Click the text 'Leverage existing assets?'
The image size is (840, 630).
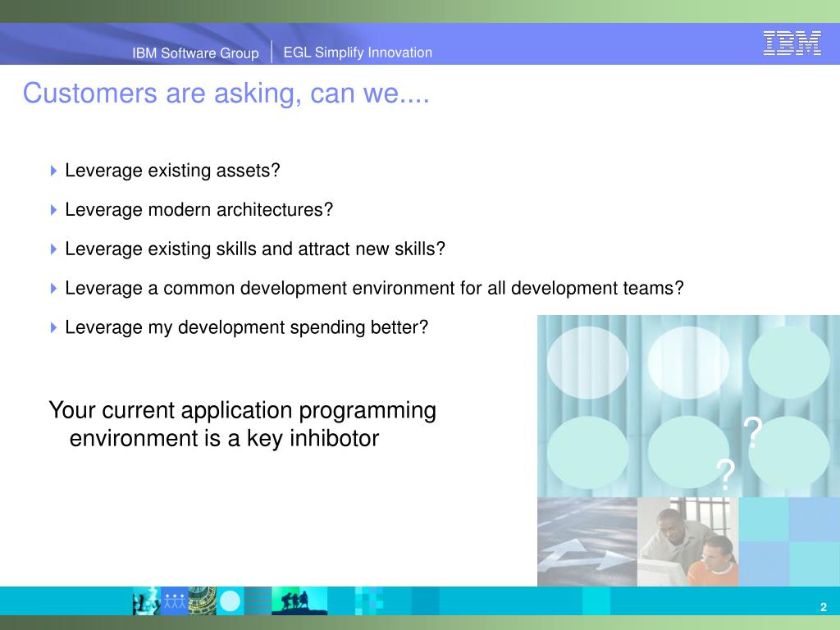pos(172,171)
